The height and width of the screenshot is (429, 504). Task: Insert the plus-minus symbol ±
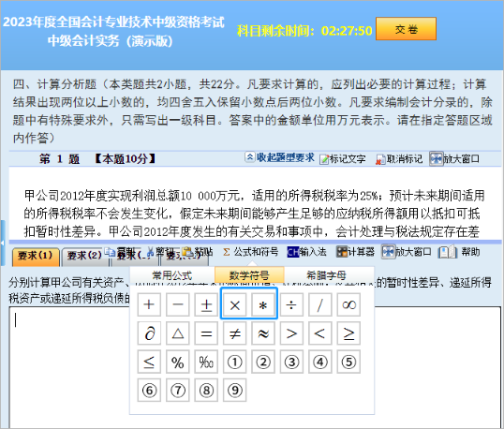coord(206,304)
